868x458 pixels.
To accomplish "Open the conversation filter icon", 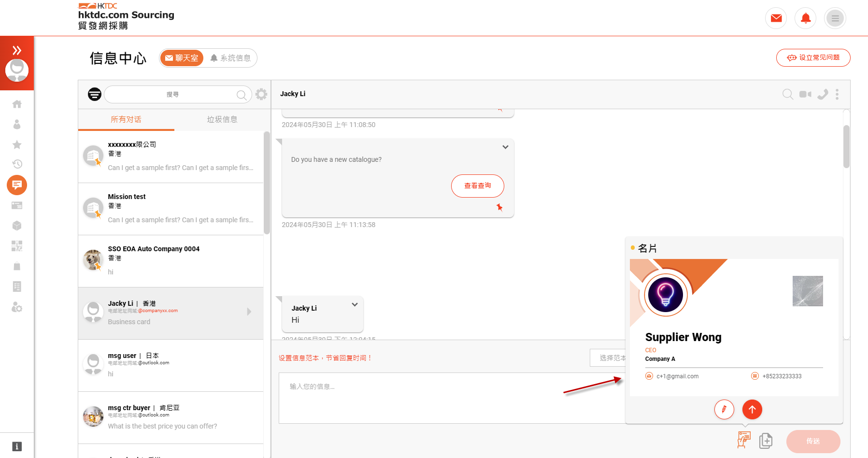I will click(95, 94).
